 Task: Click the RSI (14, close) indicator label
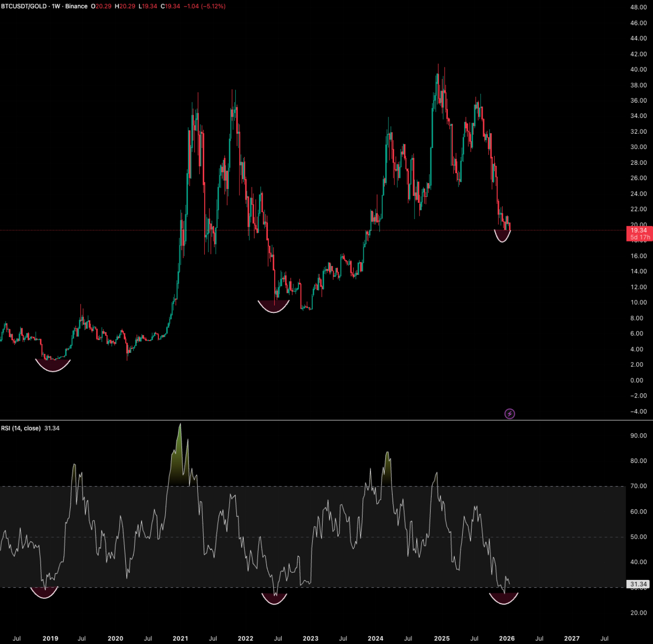tap(21, 428)
